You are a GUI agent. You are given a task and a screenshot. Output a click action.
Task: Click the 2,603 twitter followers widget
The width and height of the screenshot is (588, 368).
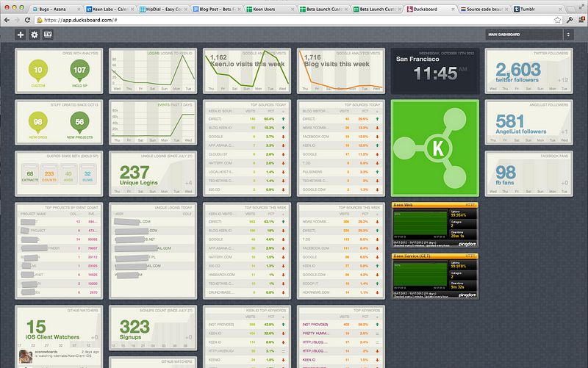click(528, 71)
